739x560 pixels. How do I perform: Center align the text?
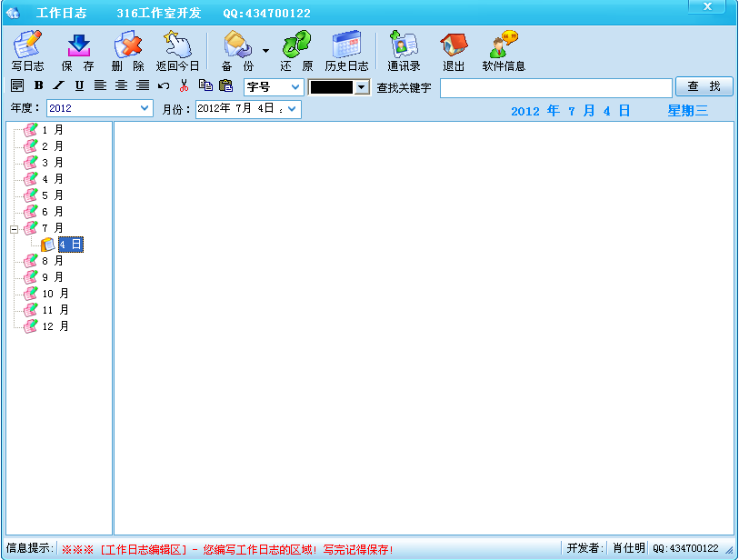pyautogui.click(x=121, y=85)
